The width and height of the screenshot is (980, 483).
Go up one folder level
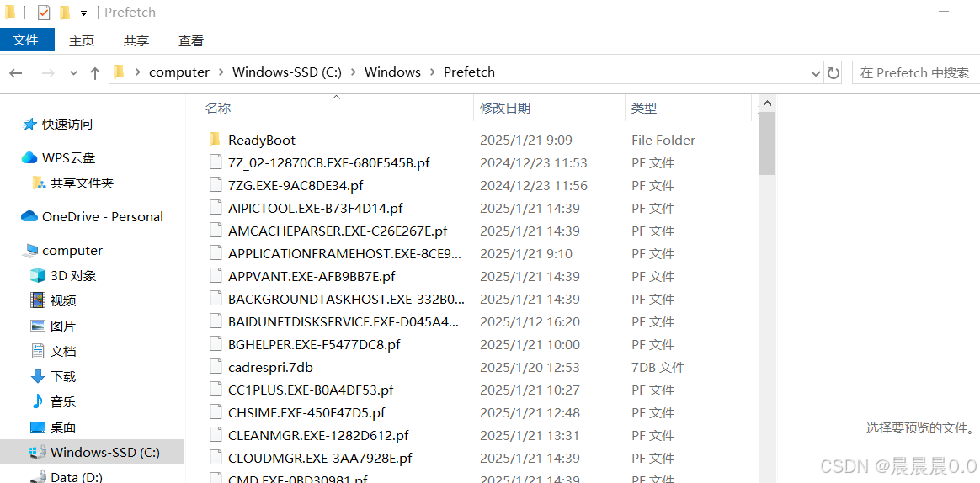click(95, 73)
